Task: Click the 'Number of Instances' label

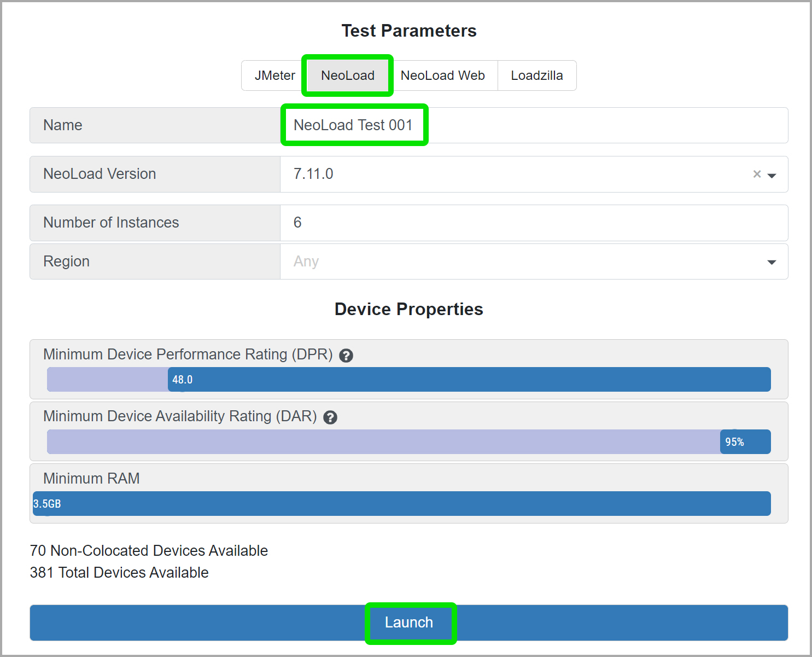Action: [x=111, y=223]
